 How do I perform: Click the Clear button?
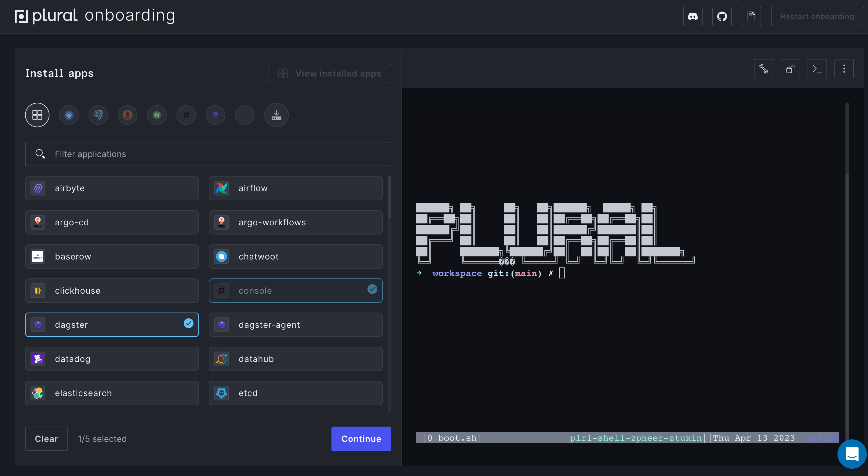tap(46, 438)
